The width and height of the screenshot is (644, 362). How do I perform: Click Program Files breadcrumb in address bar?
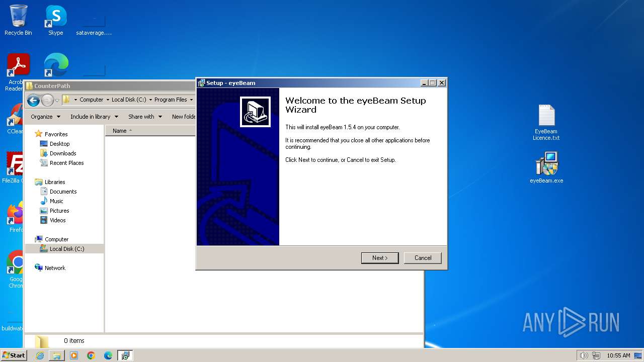(x=171, y=100)
